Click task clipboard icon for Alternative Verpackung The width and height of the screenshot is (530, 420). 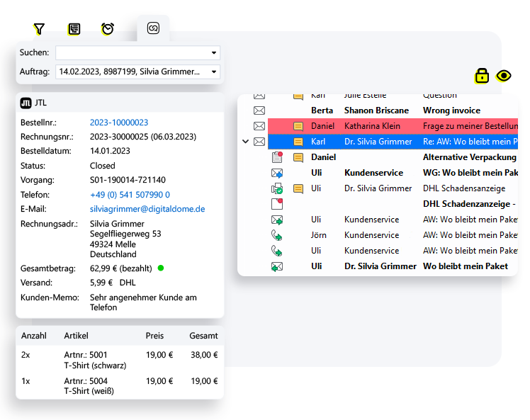[x=277, y=157]
